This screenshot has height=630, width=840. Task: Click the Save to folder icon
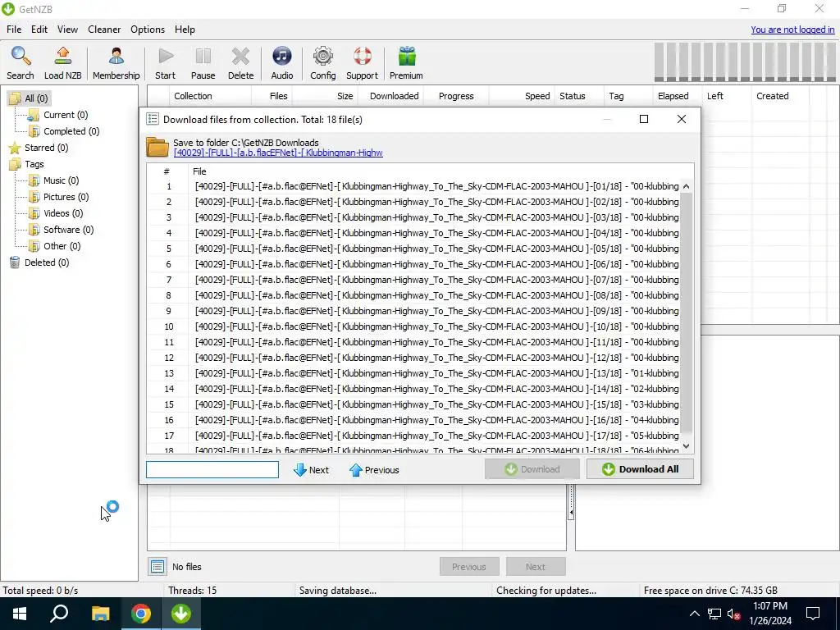click(x=157, y=147)
